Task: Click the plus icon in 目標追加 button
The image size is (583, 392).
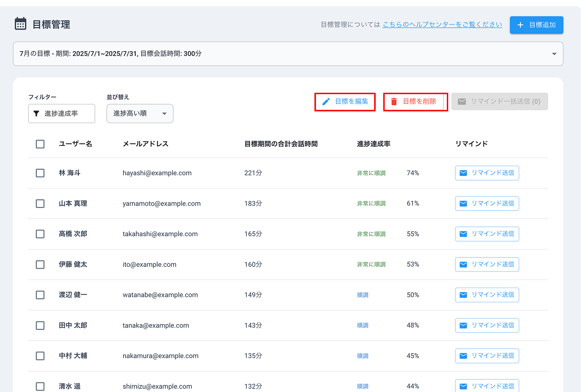Action: (520, 25)
